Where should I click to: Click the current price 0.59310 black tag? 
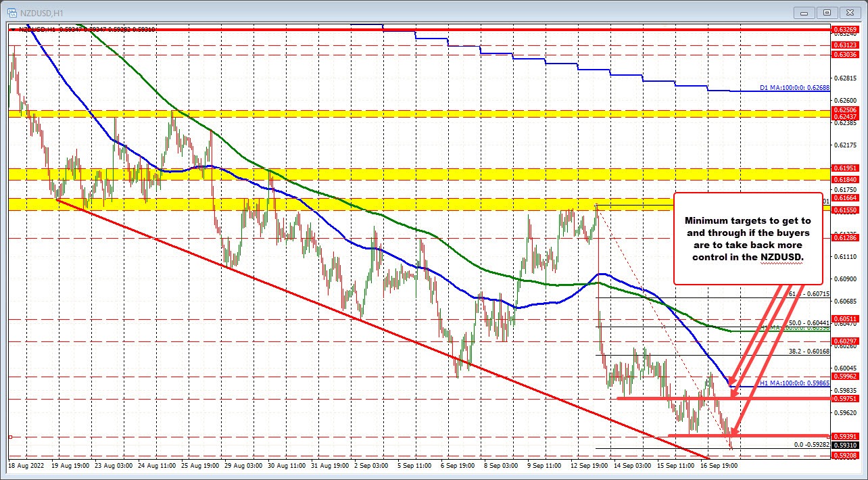pos(846,445)
